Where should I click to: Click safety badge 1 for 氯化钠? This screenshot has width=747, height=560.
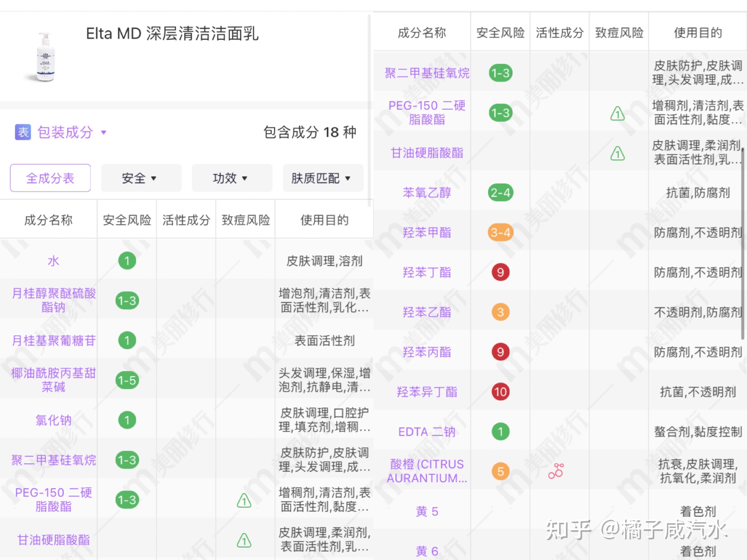[127, 420]
